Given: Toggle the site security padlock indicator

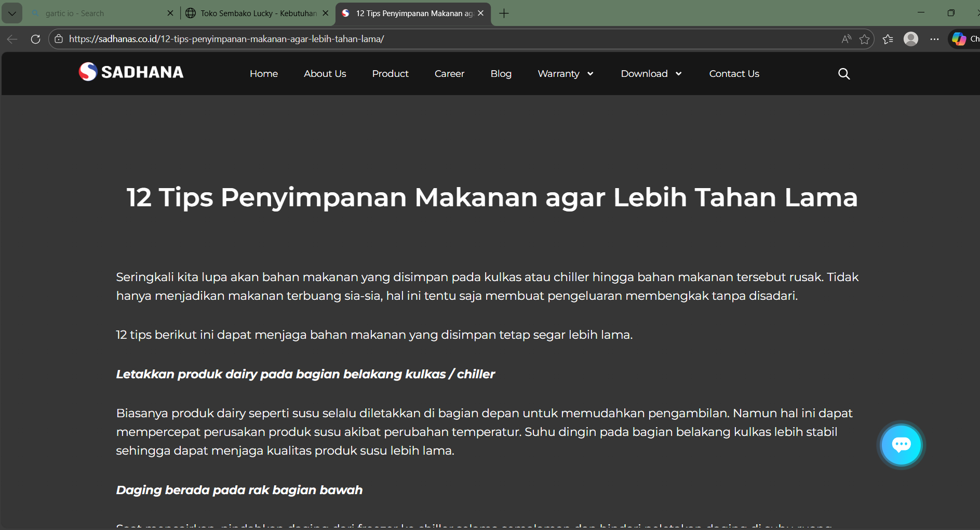Looking at the screenshot, I should 58,38.
